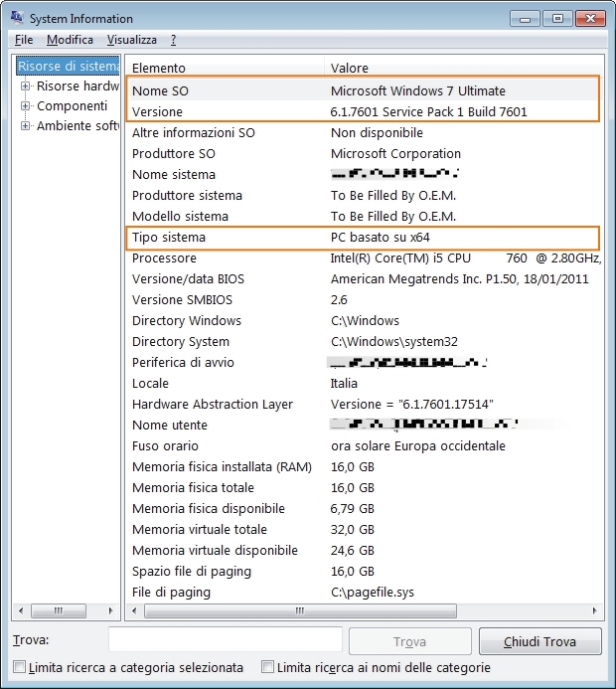Select the Memoria virtuale totale row
Viewport: 616px width, 689px height.
click(364, 530)
